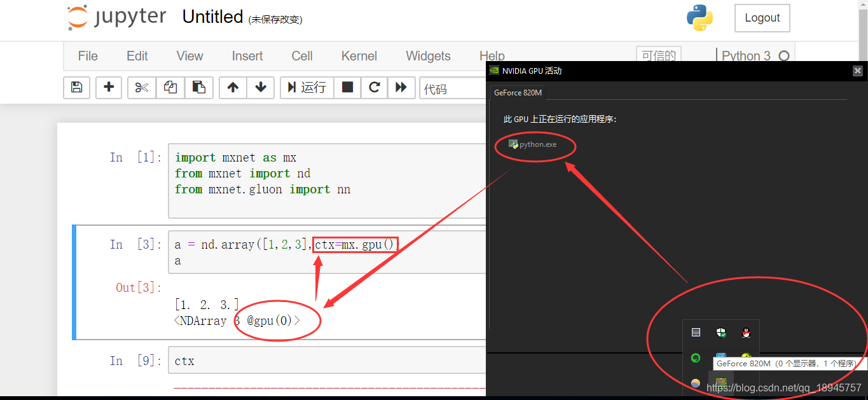Screen dimensions: 868x400
Task: Restart and run all with fast-forward icon
Action: click(401, 87)
